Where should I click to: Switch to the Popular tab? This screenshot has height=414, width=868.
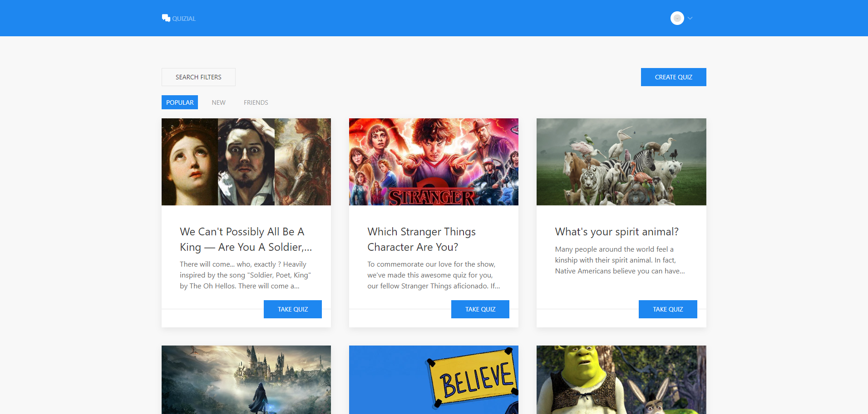click(x=180, y=102)
